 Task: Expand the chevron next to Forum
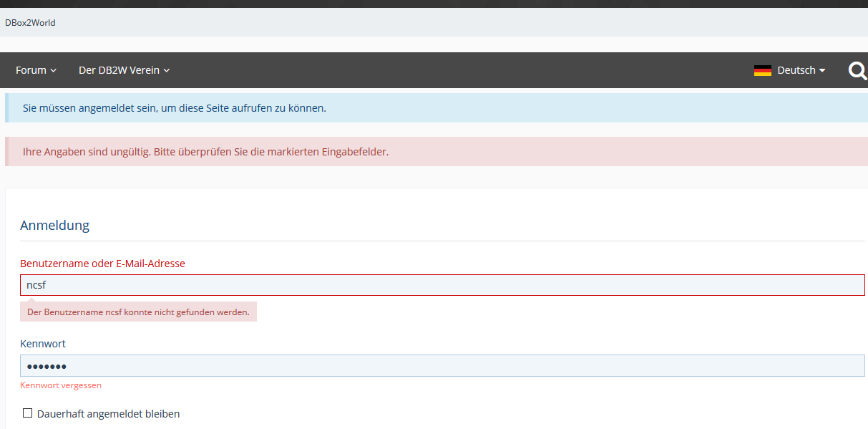click(x=54, y=70)
